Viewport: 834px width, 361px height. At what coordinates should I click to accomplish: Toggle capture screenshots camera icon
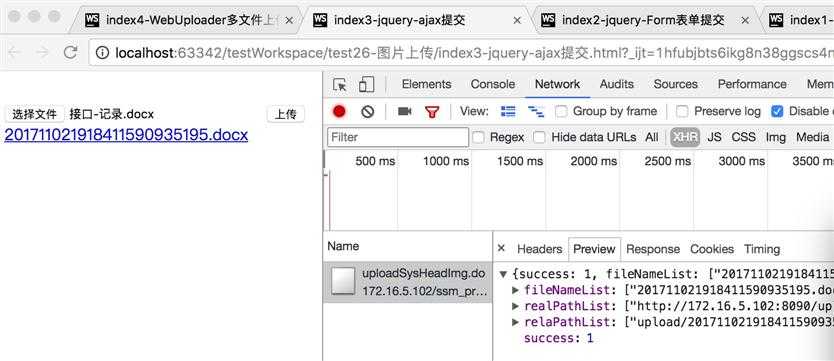click(405, 111)
